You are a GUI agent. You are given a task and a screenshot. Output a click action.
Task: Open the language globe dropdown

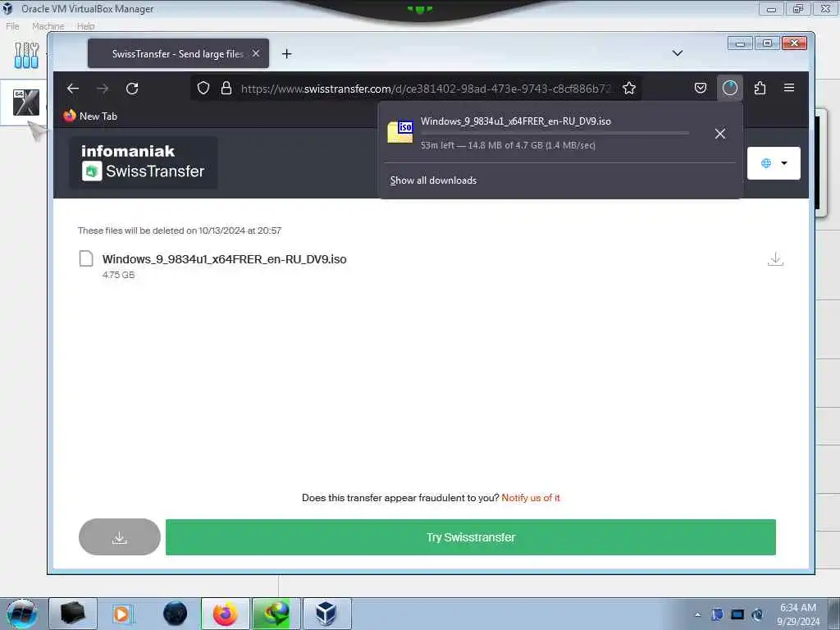tap(774, 163)
